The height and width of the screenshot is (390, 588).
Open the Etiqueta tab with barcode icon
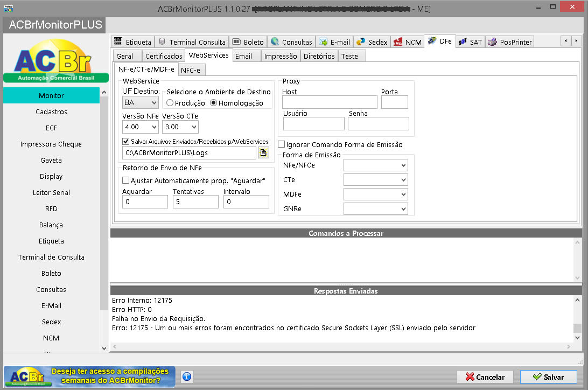click(x=118, y=41)
